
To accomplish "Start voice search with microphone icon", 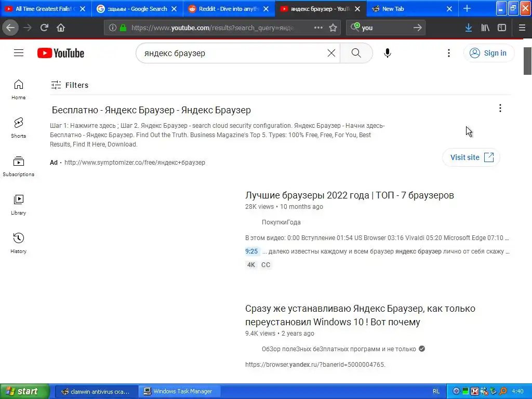I will click(x=388, y=53).
